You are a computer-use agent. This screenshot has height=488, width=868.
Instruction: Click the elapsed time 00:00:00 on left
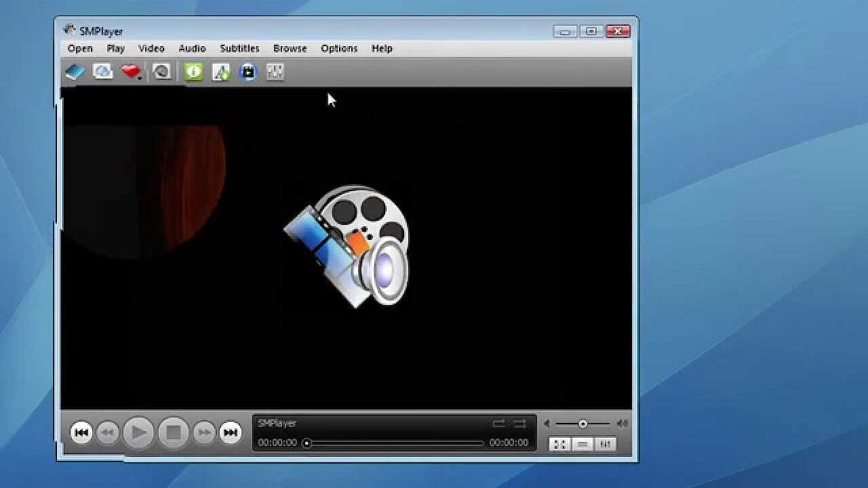point(277,443)
